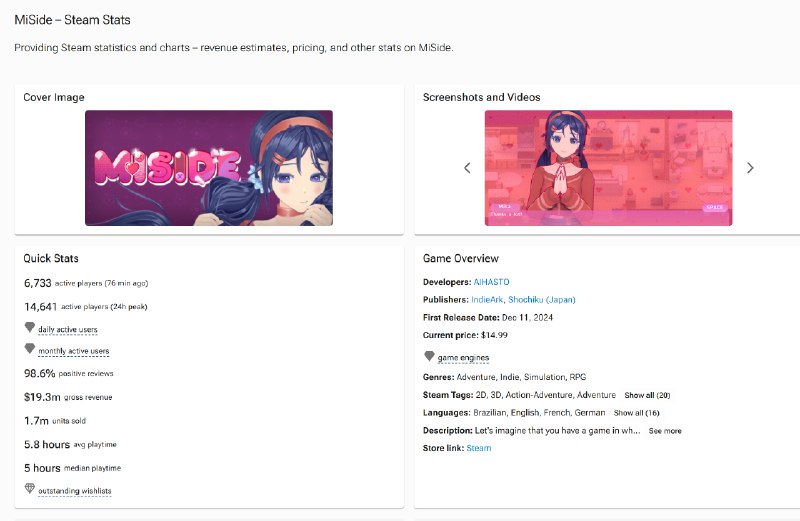Click diamond icon beside monthly active users
Viewport: 800px width, 521px height.
click(x=30, y=349)
